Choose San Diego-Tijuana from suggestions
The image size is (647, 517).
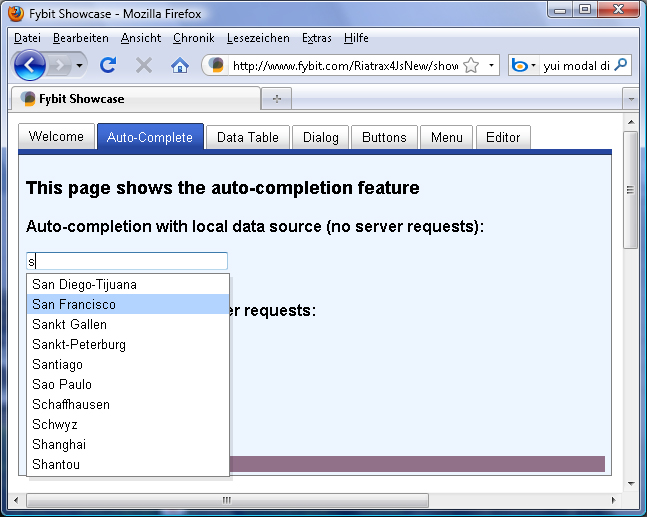pyautogui.click(x=128, y=284)
